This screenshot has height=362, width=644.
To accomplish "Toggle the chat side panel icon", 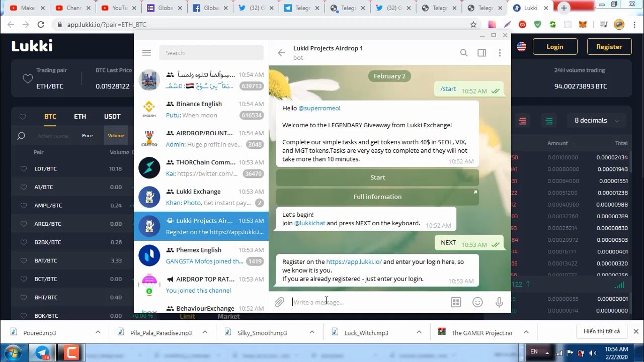I will tap(481, 53).
